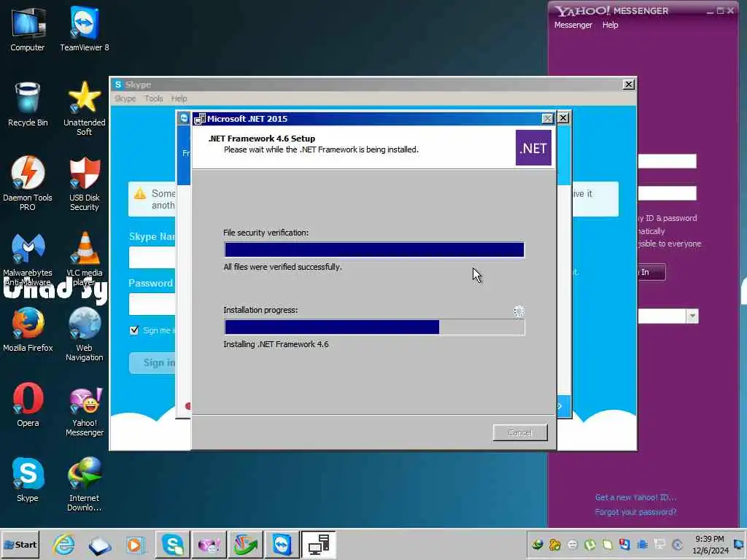Click Forgot your password link

pos(635,512)
